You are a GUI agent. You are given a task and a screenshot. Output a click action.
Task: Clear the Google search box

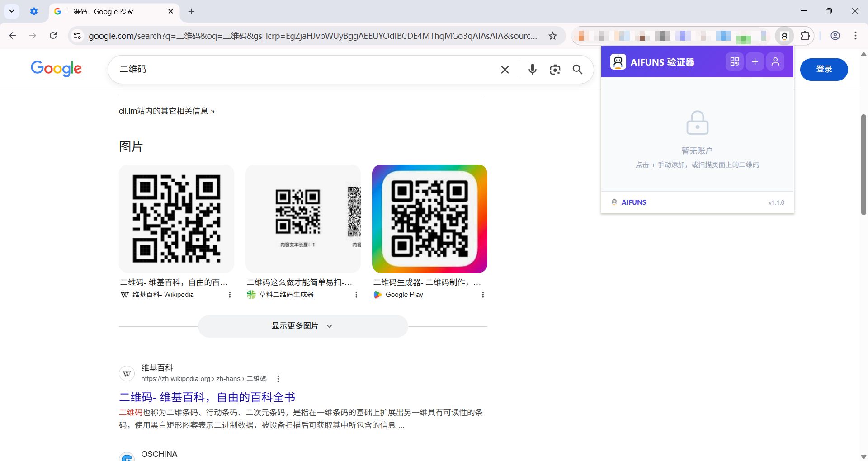click(505, 70)
